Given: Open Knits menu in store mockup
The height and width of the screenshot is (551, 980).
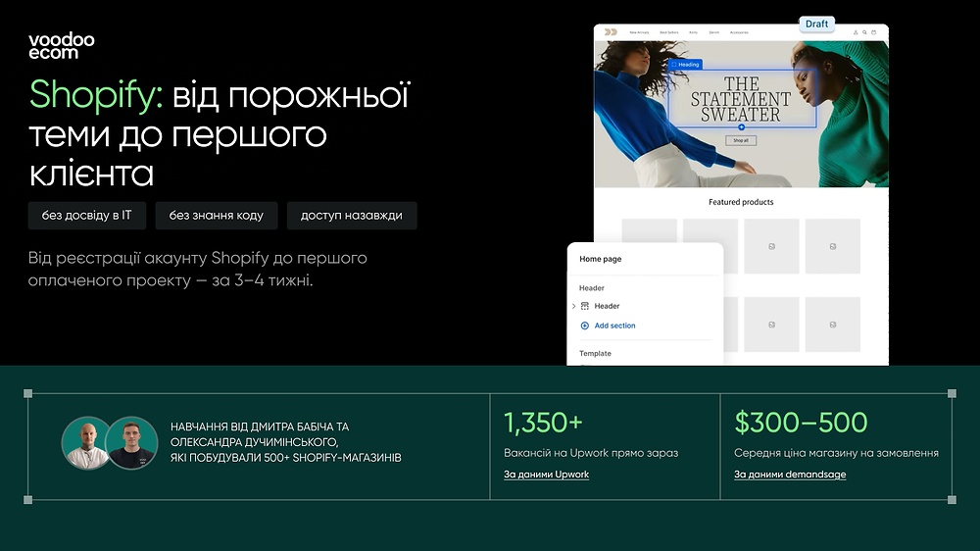Looking at the screenshot, I should coord(693,32).
